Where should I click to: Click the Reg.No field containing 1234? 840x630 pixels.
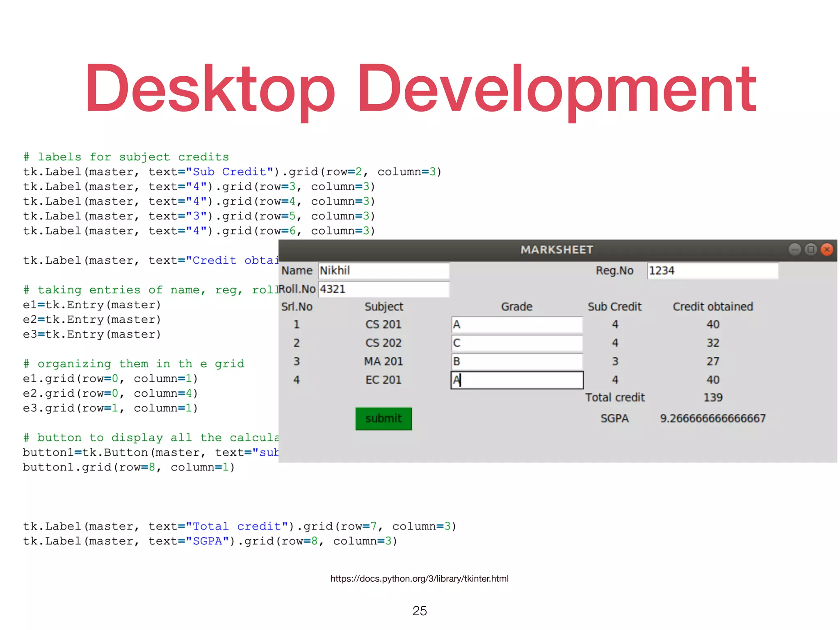(x=713, y=271)
